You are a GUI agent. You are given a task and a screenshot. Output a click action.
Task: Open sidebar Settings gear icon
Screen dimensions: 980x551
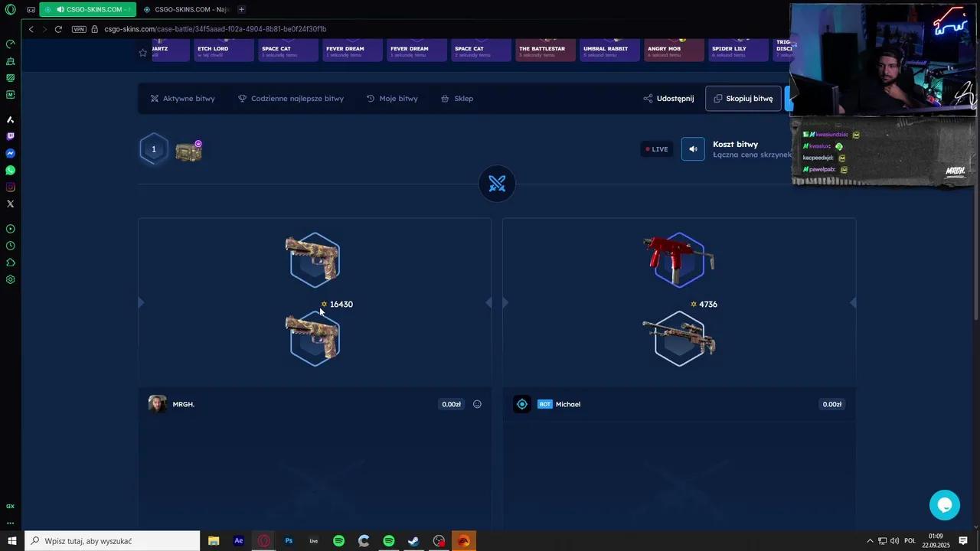10,279
